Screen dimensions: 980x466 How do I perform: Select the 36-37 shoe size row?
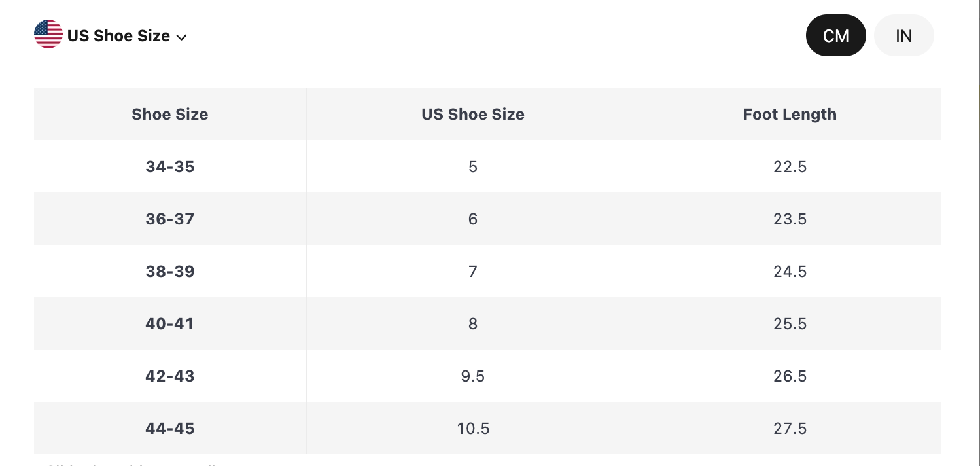pyautogui.click(x=170, y=219)
